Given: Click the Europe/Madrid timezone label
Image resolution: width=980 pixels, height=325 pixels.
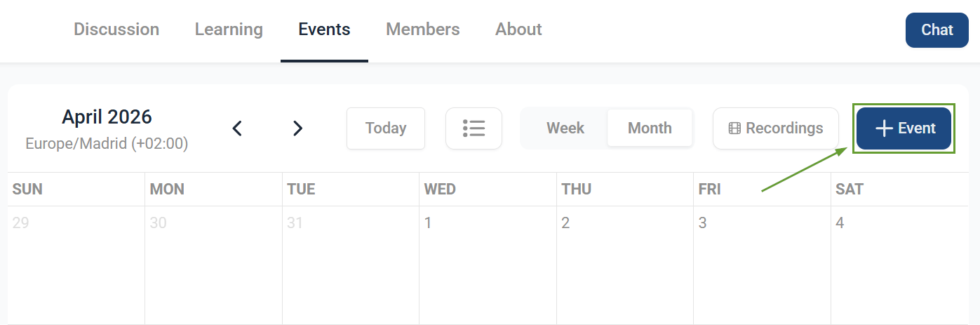Looking at the screenshot, I should coord(107,144).
